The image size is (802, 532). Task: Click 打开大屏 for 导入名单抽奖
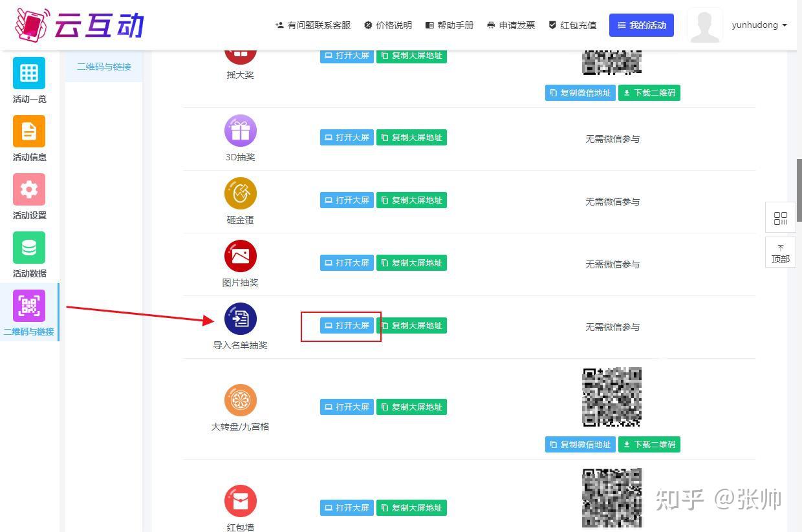tap(347, 325)
